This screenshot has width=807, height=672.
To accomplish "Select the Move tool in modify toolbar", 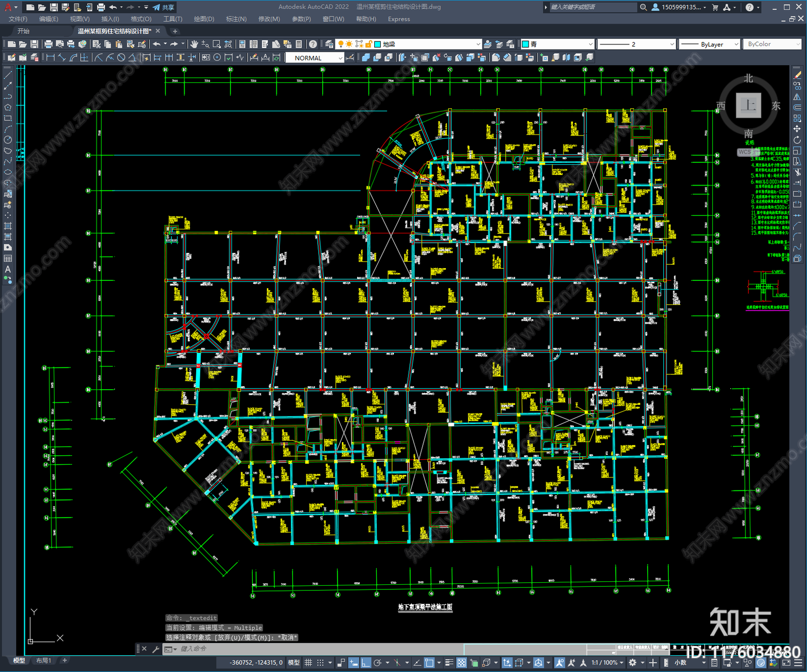I will [797, 129].
